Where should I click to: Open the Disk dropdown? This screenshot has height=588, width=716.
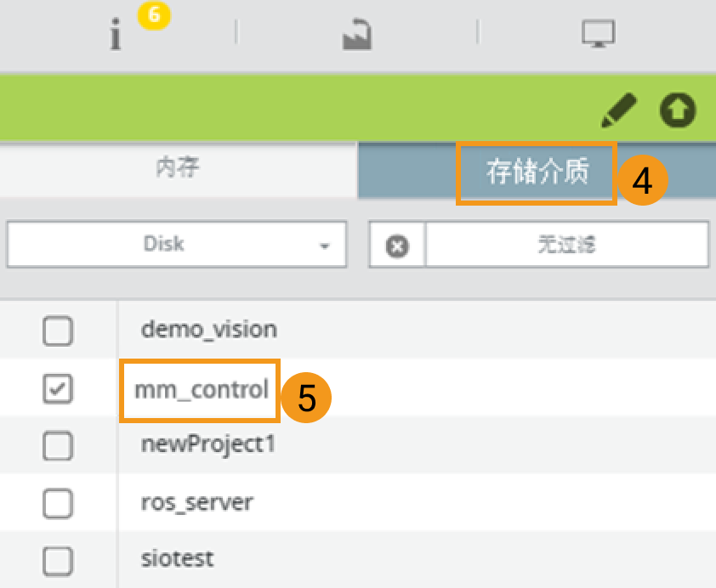176,245
